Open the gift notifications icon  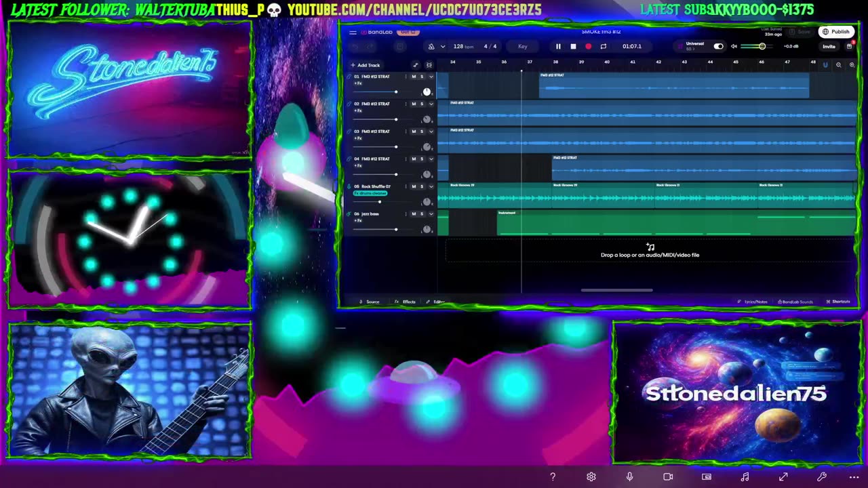pos(849,46)
